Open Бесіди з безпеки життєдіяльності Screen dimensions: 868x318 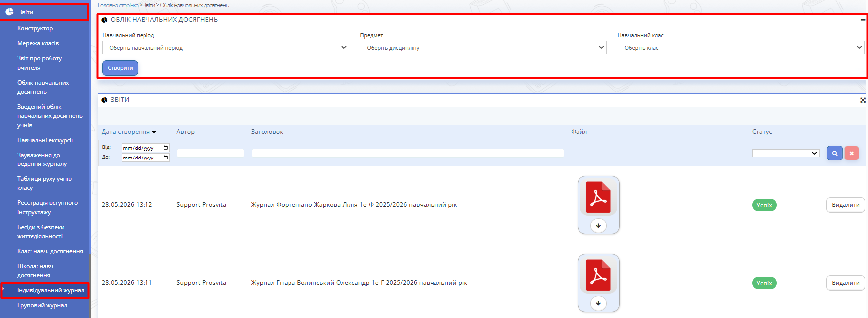coord(41,232)
